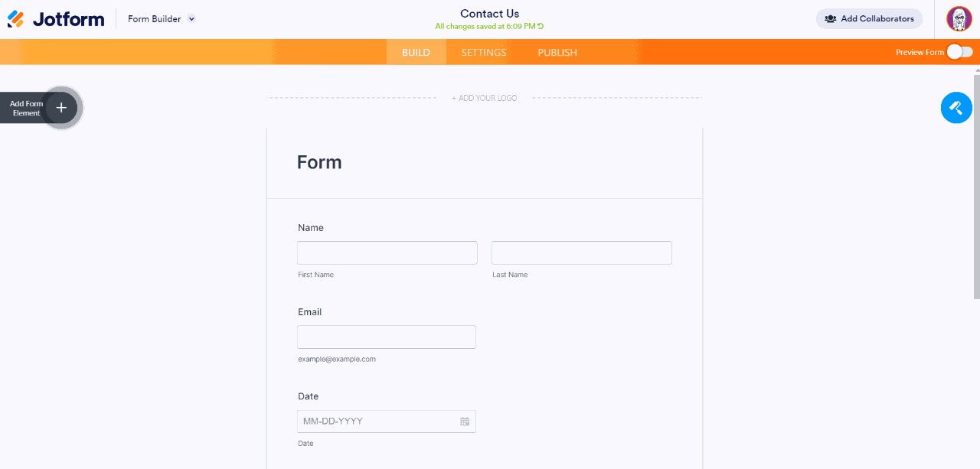
Task: Switch to the Build tab
Action: [416, 53]
